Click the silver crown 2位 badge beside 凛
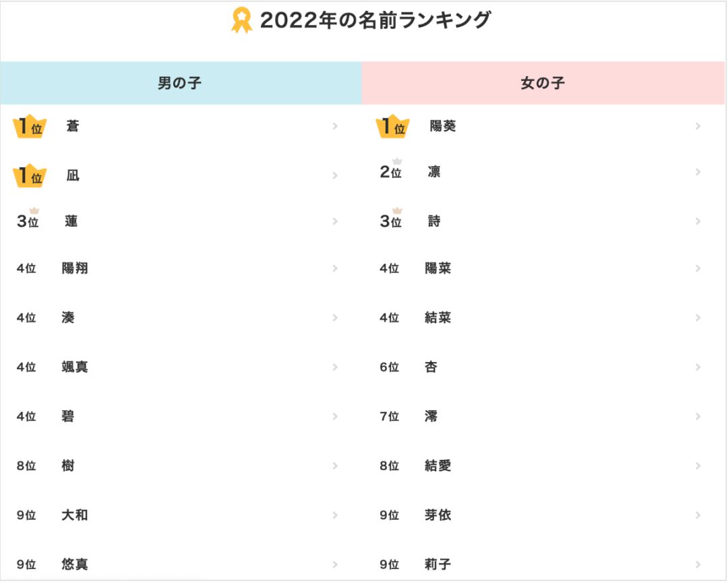Image resolution: width=728 pixels, height=584 pixels. point(391,170)
